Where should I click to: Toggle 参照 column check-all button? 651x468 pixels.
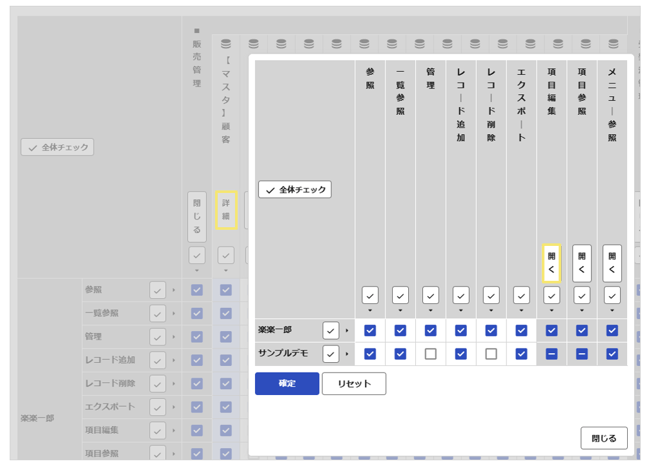point(370,295)
